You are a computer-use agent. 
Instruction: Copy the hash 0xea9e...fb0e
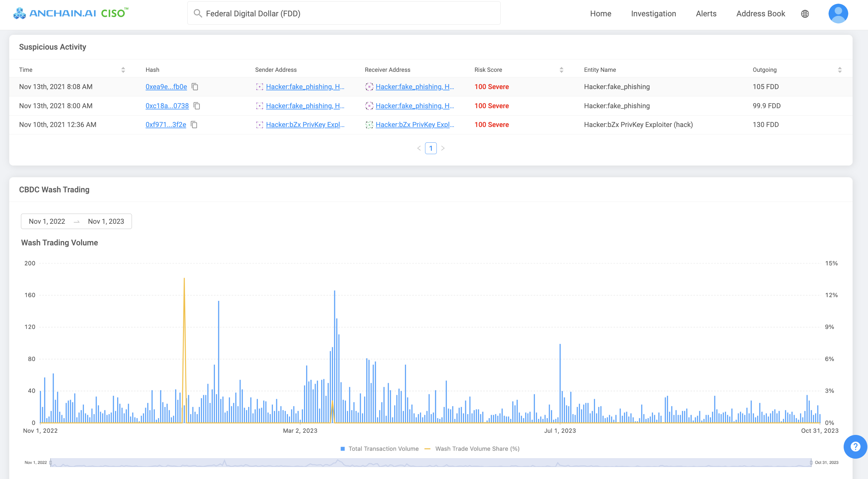coord(195,87)
